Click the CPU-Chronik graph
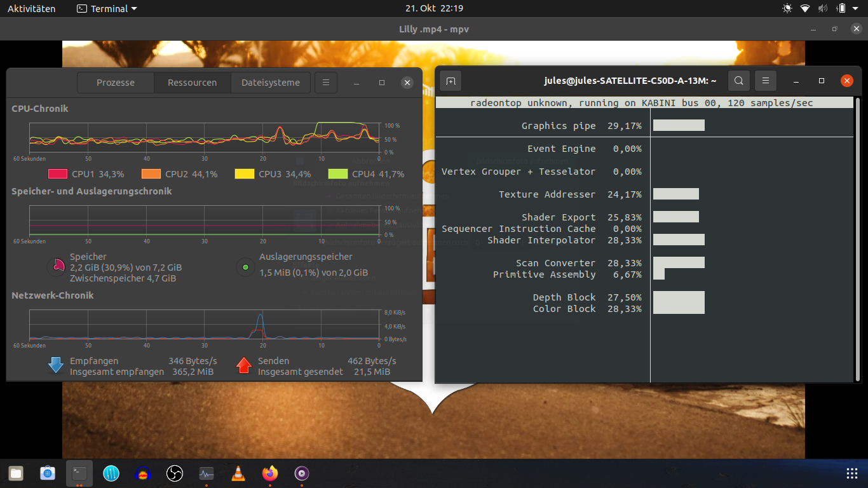This screenshot has height=488, width=868. (x=205, y=138)
